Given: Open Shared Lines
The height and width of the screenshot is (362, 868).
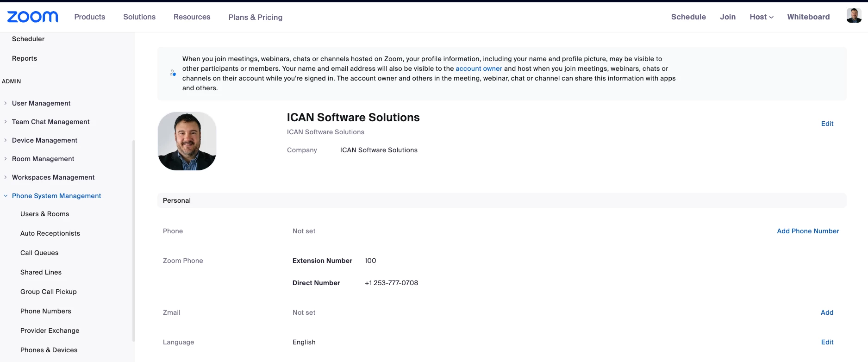Looking at the screenshot, I should tap(41, 272).
